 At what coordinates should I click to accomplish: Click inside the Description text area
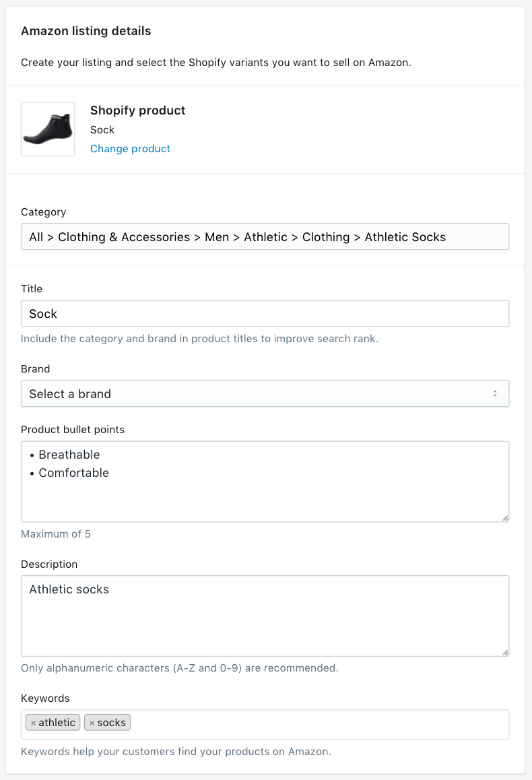pos(265,623)
